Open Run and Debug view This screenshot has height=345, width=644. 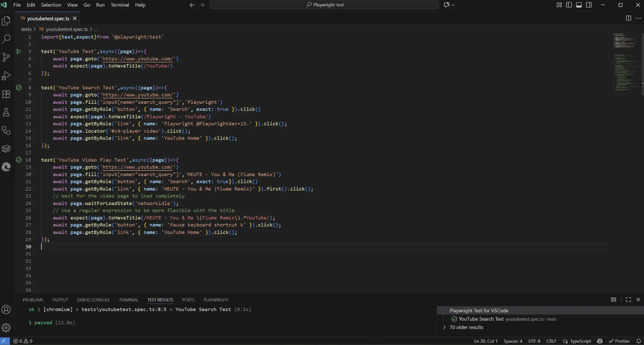pyautogui.click(x=6, y=75)
